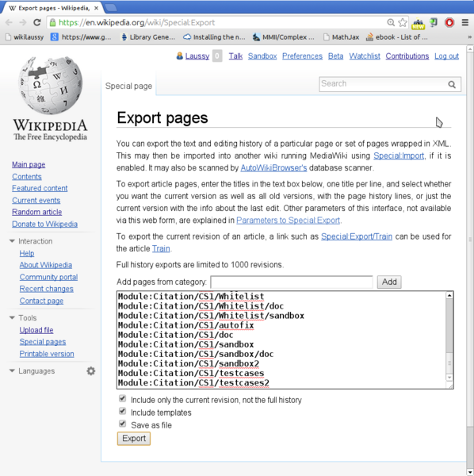Open the ebook - List of bookmark
This screenshot has height=476, width=474.
pyautogui.click(x=397, y=37)
